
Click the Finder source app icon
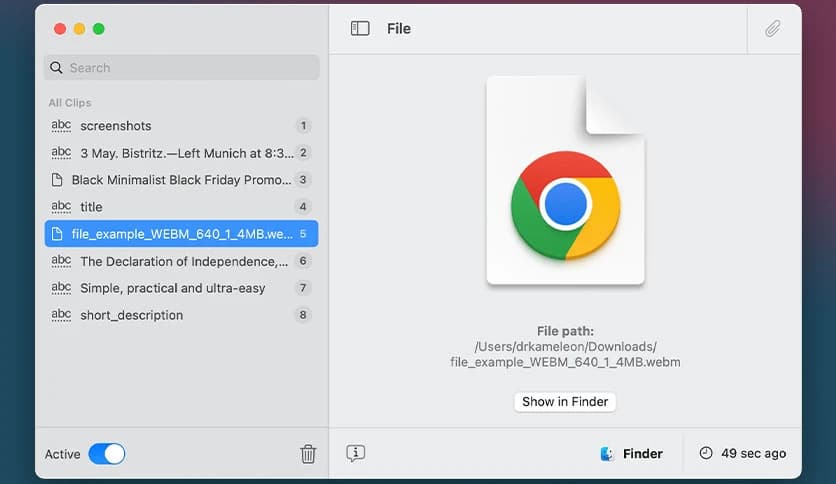[x=606, y=454]
